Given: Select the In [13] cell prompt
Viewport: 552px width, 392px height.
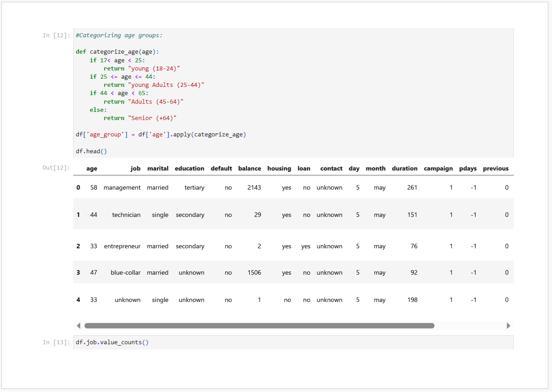Looking at the screenshot, I should pyautogui.click(x=56, y=342).
